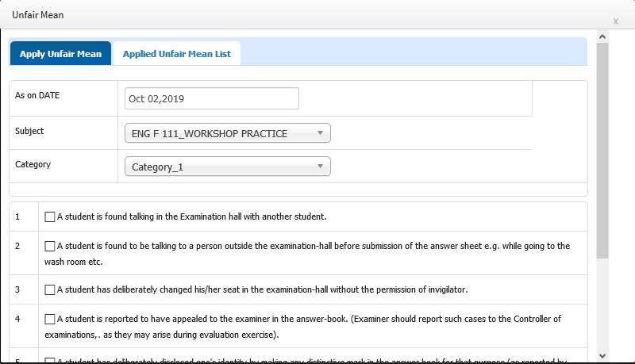The image size is (635, 364).
Task: Check 'appealed to the examiner in answer-book' box
Action: pyautogui.click(x=50, y=319)
